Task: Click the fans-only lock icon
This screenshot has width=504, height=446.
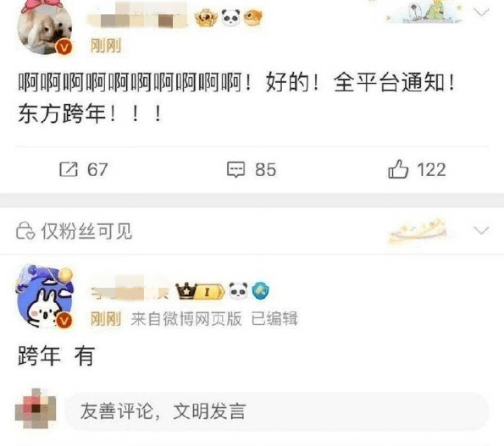Action: 25,230
